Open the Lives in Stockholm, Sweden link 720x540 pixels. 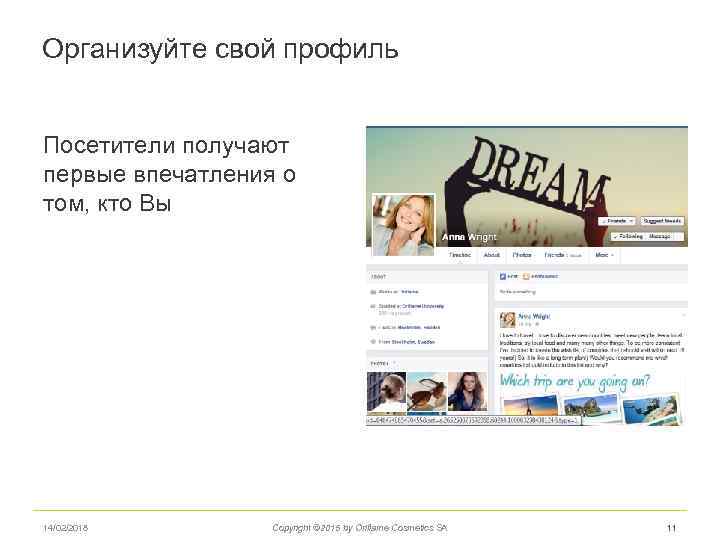click(x=418, y=327)
